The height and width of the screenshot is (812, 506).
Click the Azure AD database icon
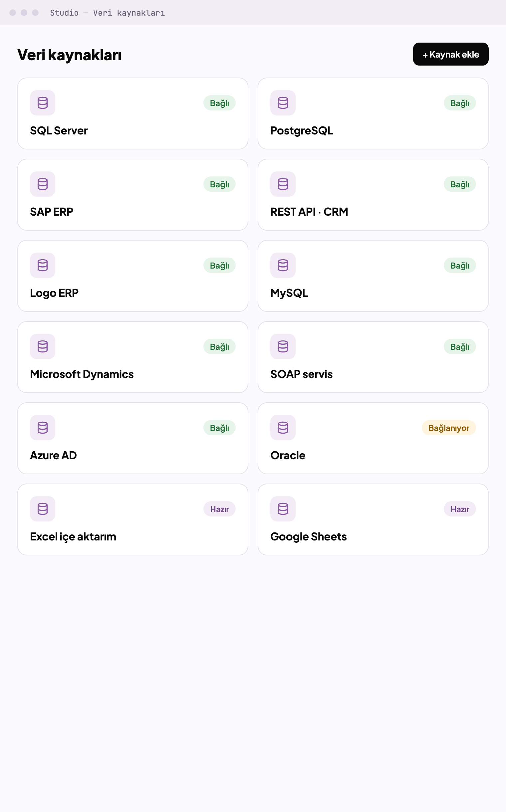[43, 428]
